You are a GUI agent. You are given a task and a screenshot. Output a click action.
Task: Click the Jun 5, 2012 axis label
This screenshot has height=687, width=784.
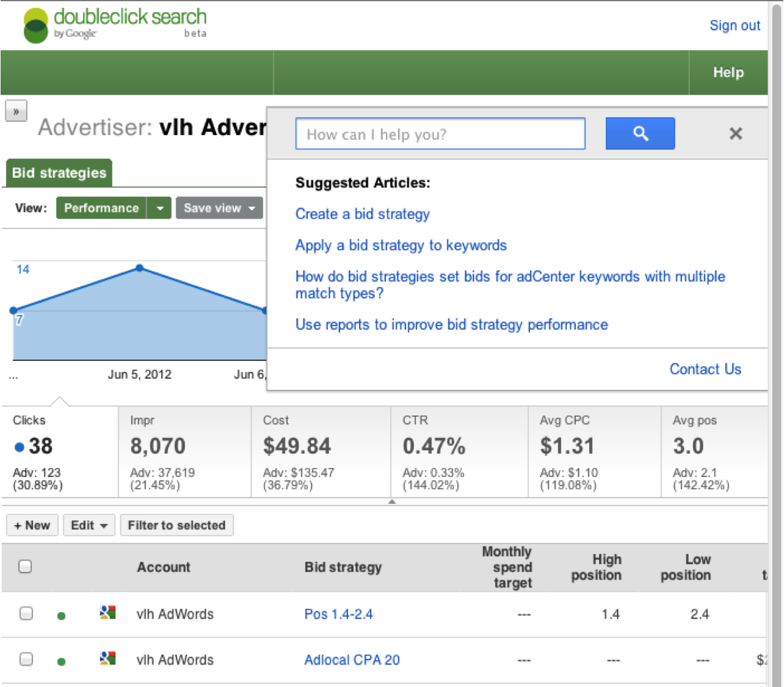click(x=139, y=374)
